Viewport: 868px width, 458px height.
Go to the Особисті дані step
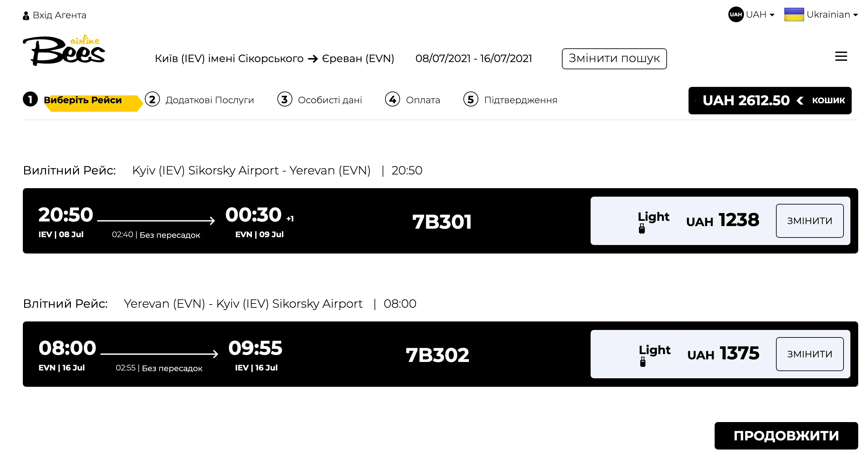point(330,100)
